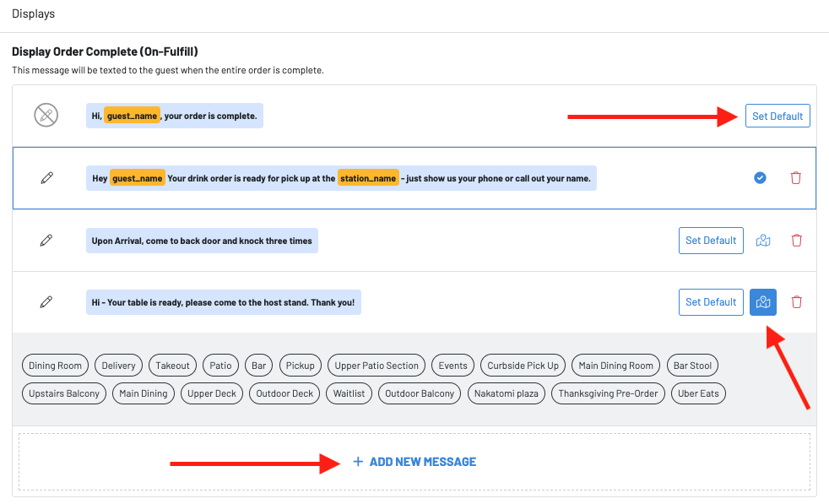The width and height of the screenshot is (829, 504).
Task: Toggle the Uber Eats tag
Action: point(698,393)
